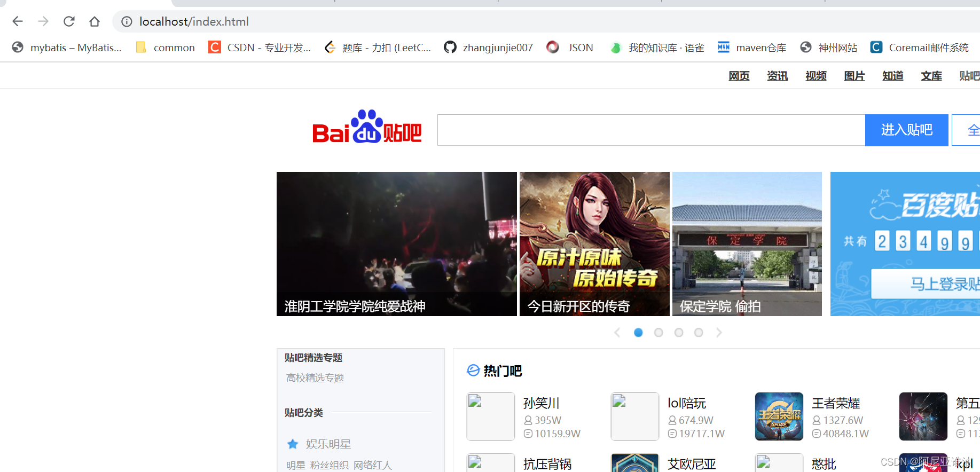
Task: Open the 王者荣耀 bar thumbnail
Action: point(779,416)
